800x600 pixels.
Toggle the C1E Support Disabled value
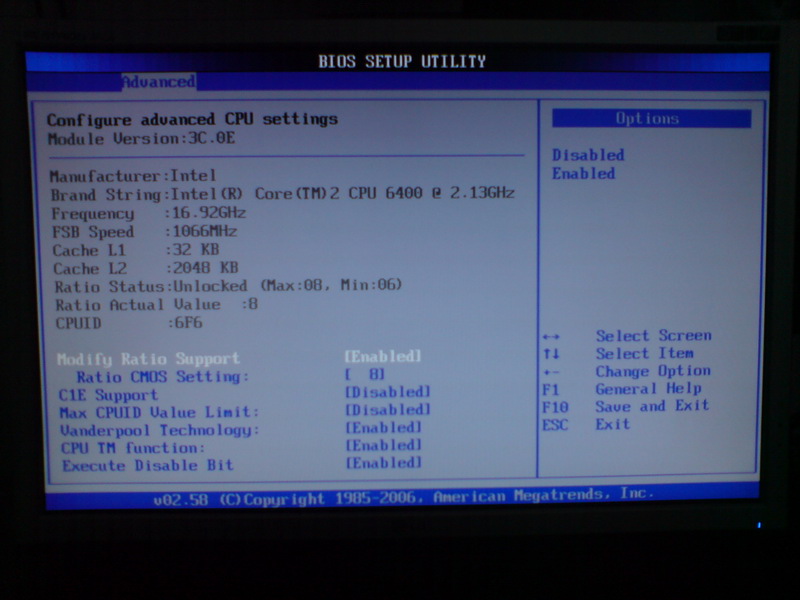click(x=387, y=393)
